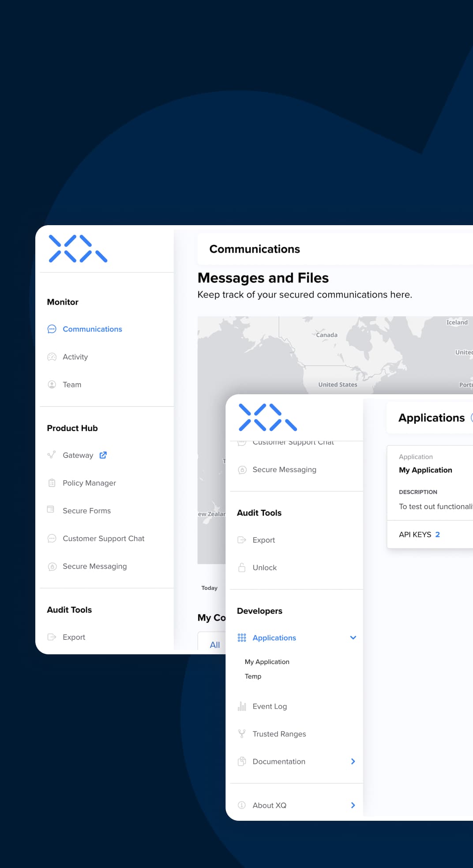Open Customer Support Chat in back window
Screen dimensions: 473x868
pyautogui.click(x=103, y=539)
